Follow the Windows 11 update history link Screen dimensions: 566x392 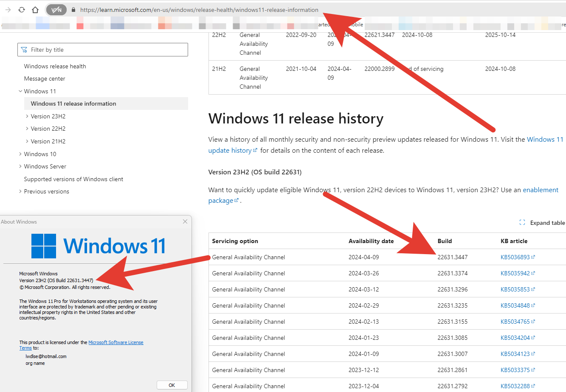pos(545,139)
